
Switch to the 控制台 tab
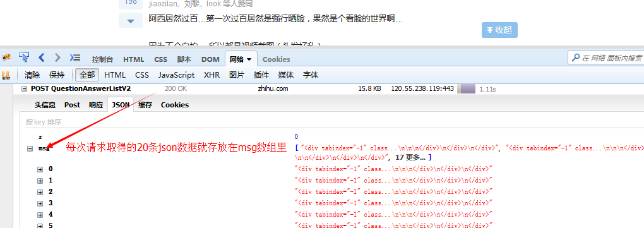point(102,59)
